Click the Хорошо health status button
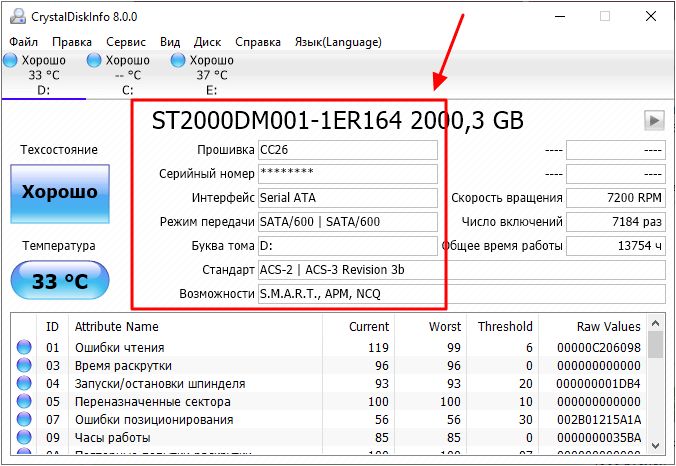676x466 pixels. 60,194
